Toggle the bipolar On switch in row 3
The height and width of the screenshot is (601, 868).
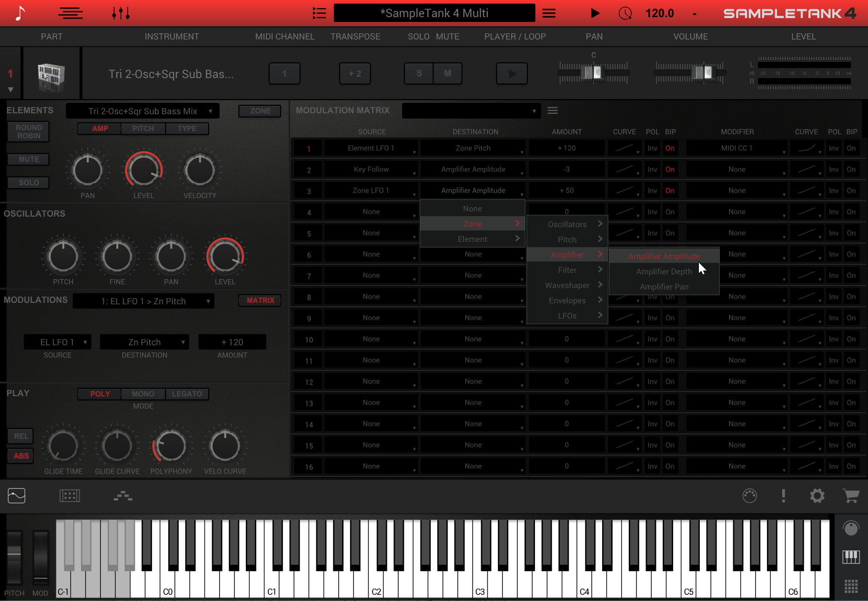[670, 190]
